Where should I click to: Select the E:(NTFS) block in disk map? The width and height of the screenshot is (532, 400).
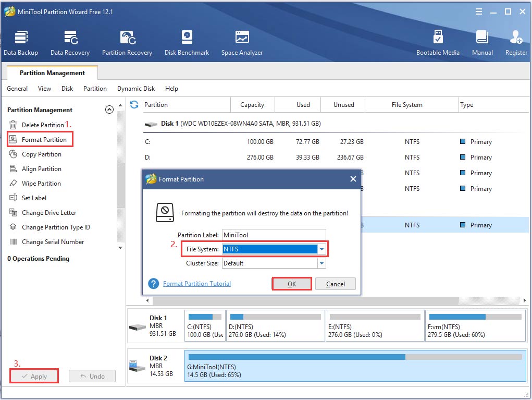click(375, 326)
